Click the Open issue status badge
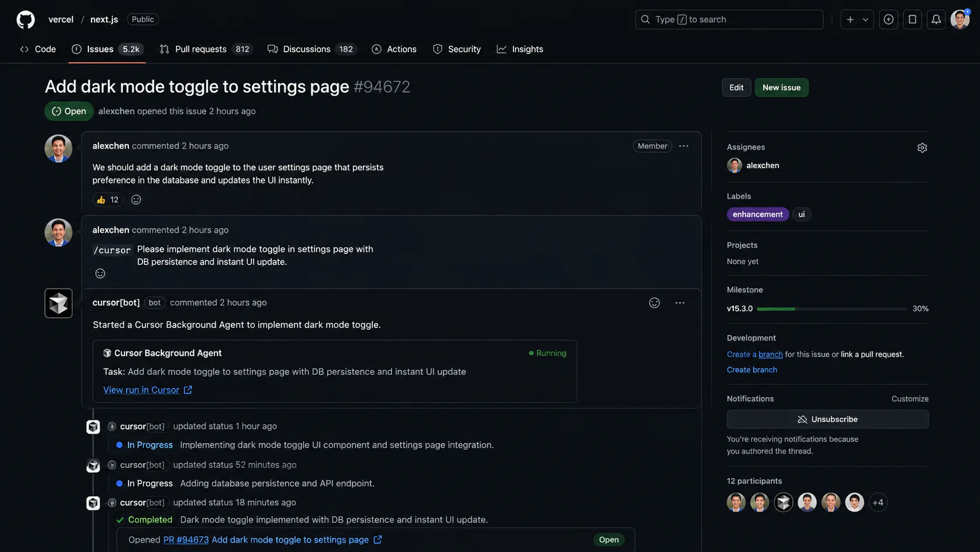The height and width of the screenshot is (552, 980). pos(69,111)
